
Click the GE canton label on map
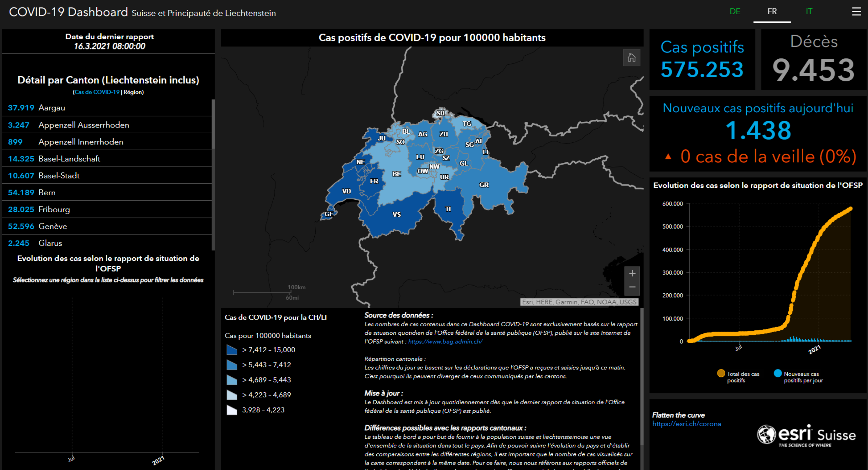(329, 214)
